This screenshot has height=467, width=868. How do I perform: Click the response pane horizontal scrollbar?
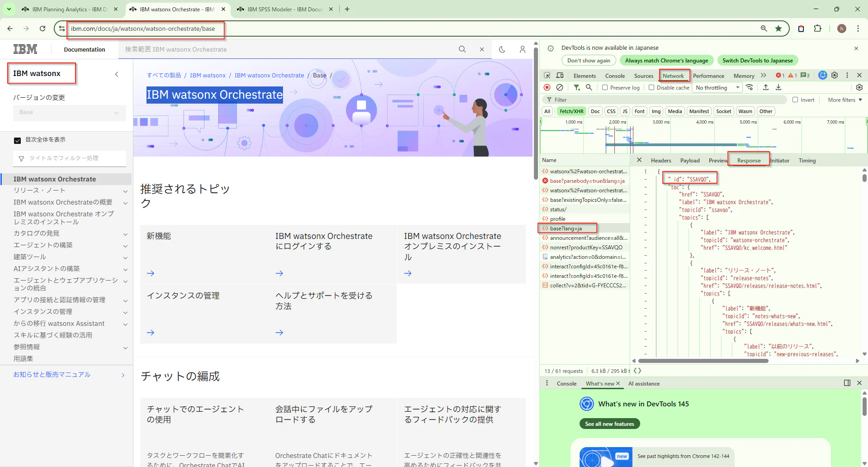click(x=703, y=361)
